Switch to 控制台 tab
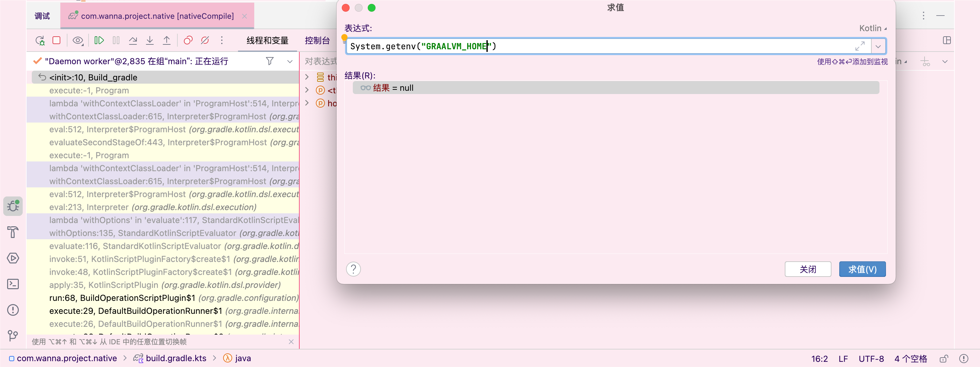 (x=317, y=40)
